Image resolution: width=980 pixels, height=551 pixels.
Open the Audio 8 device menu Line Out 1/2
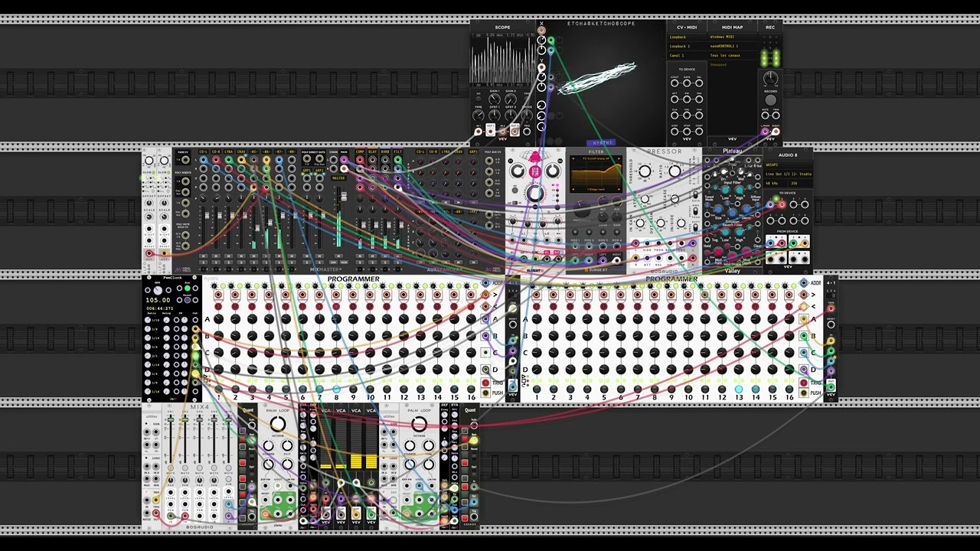pos(787,174)
